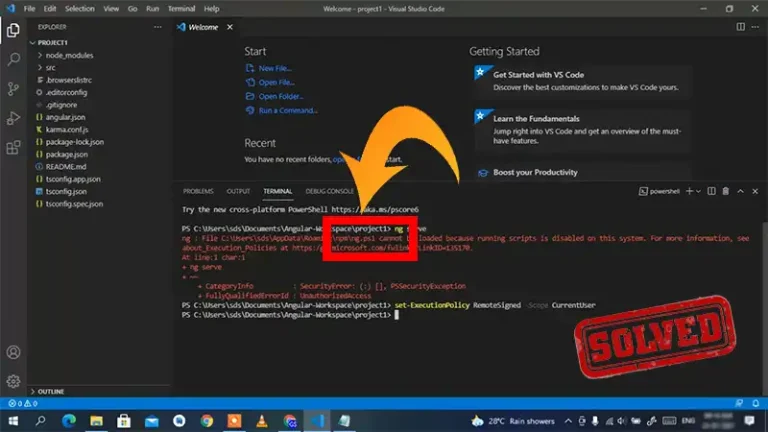Open Windows taskbar search
Screen dimensions: 768x432
41,421
